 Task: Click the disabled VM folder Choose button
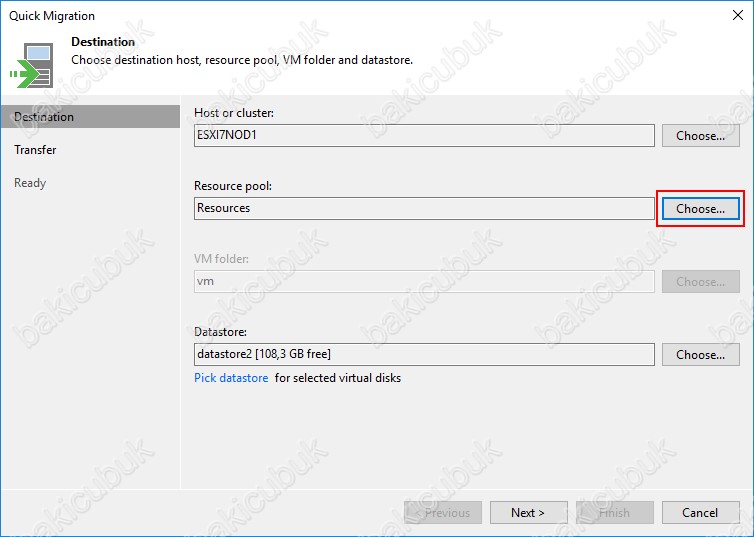[701, 282]
